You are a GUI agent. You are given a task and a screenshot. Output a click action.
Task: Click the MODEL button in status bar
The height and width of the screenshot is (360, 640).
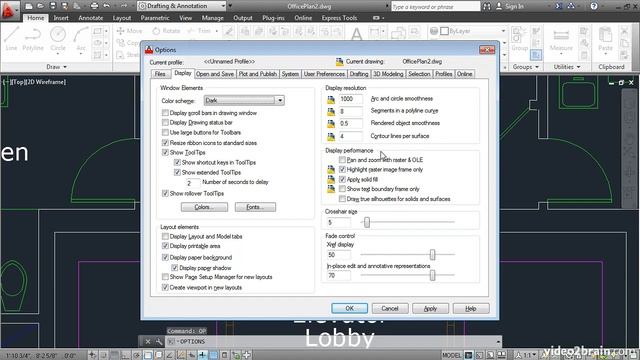(x=452, y=355)
